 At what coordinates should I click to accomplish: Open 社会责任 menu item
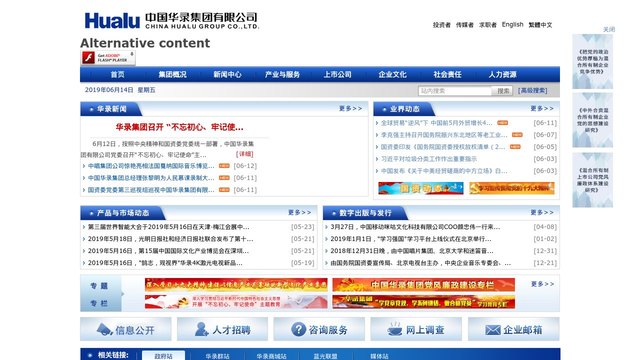tap(447, 75)
